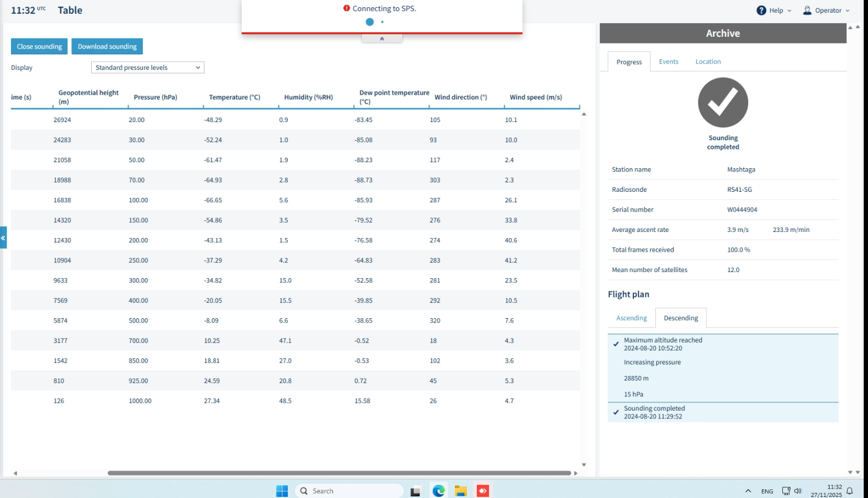Click the network icon in system tray
The height and width of the screenshot is (498, 868).
(786, 491)
